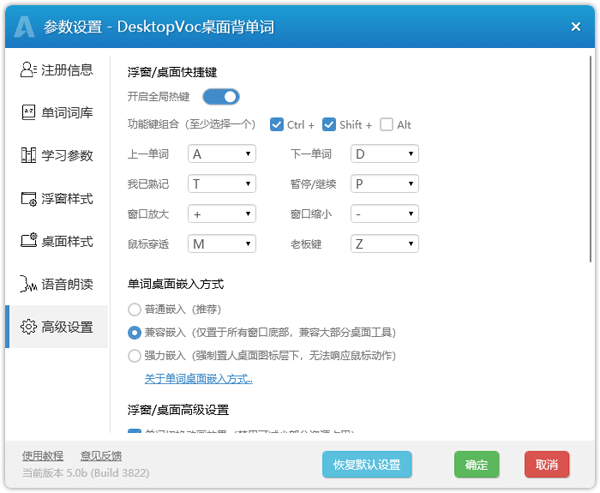
Task: Click the 浮窗/桌面快捷键 section heading
Action: 172,72
